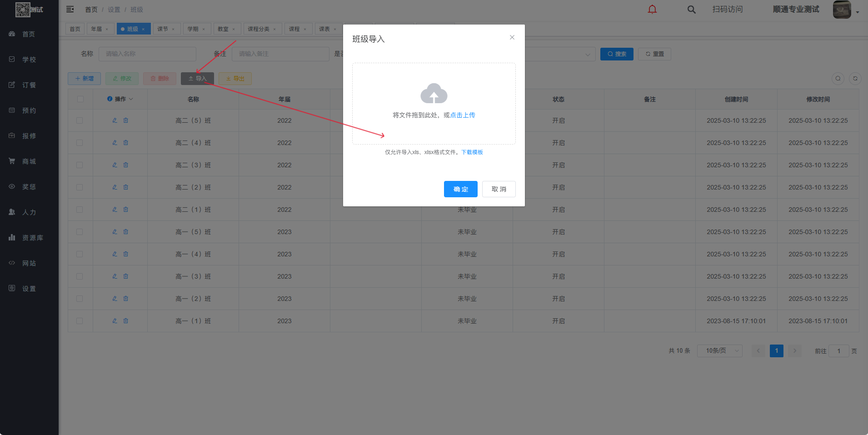Click the table refresh circular icon
868x435 pixels.
pos(855,79)
